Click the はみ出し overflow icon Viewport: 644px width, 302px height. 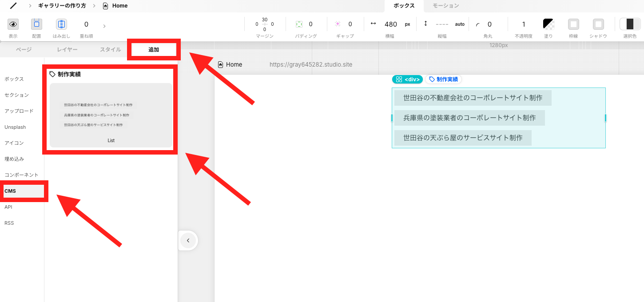[x=61, y=24]
